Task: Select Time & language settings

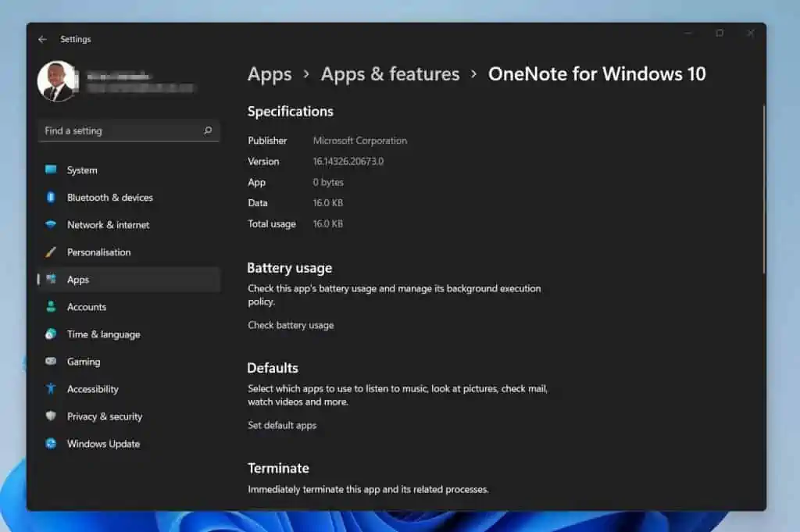Action: click(103, 334)
